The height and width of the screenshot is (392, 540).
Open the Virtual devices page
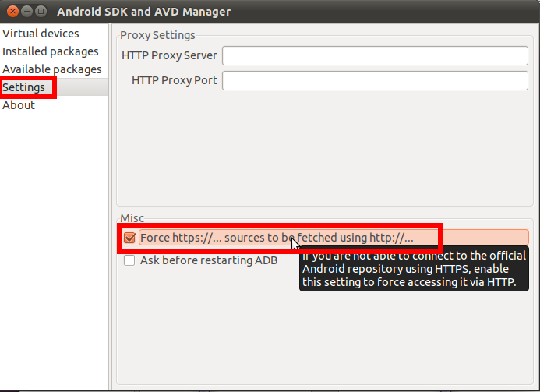pyautogui.click(x=41, y=34)
